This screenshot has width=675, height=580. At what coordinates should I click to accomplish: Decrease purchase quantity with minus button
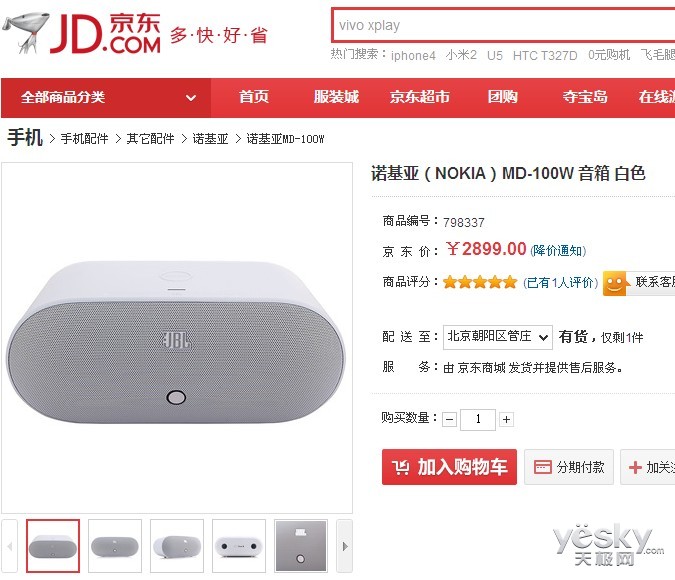pos(449,419)
